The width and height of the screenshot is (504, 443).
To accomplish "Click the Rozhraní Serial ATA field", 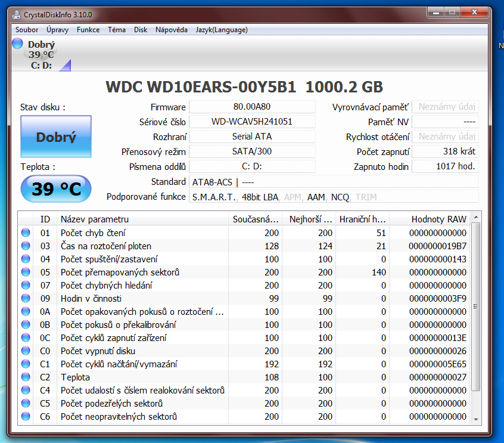I will pos(252,137).
